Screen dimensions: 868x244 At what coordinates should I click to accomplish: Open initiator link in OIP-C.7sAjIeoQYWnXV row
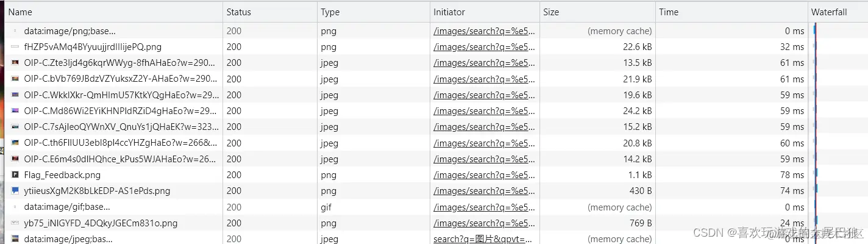[x=485, y=127]
